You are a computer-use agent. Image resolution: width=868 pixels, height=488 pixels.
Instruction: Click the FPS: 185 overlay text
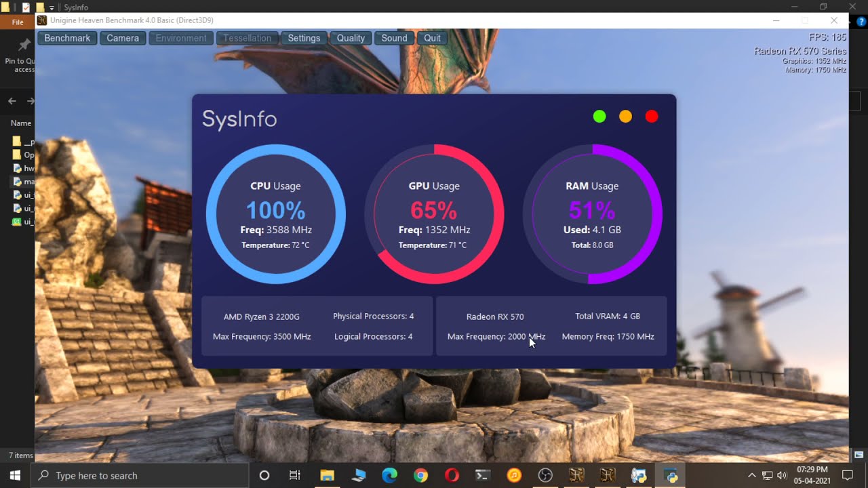tap(827, 38)
